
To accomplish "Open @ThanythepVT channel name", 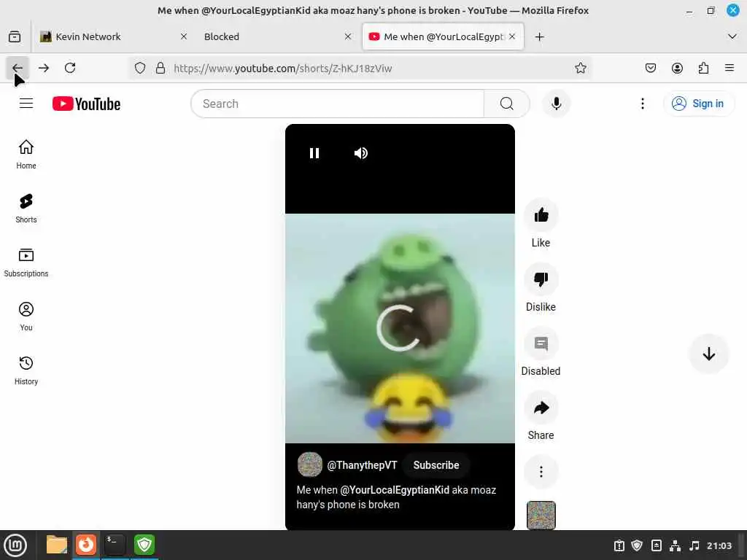I will pyautogui.click(x=362, y=465).
